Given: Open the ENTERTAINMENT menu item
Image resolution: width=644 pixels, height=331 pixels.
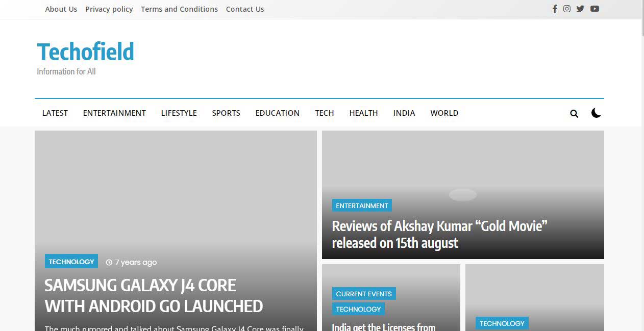Looking at the screenshot, I should point(114,113).
